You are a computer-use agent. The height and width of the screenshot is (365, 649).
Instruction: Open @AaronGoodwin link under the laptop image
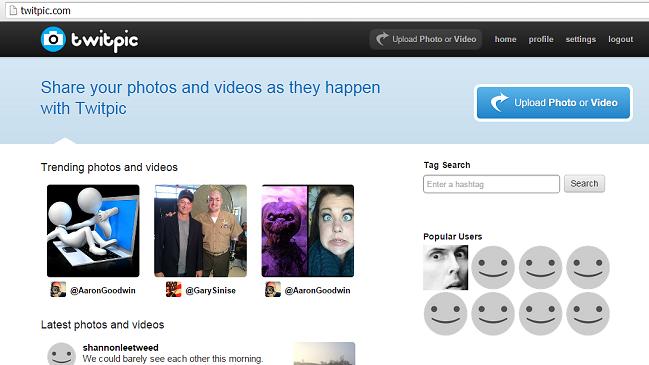coord(103,291)
